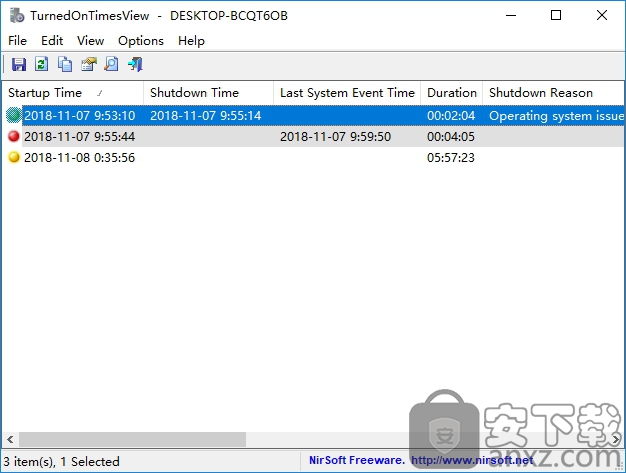Sort by the Shutdown Reason column header
The height and width of the screenshot is (473, 626).
[553, 93]
